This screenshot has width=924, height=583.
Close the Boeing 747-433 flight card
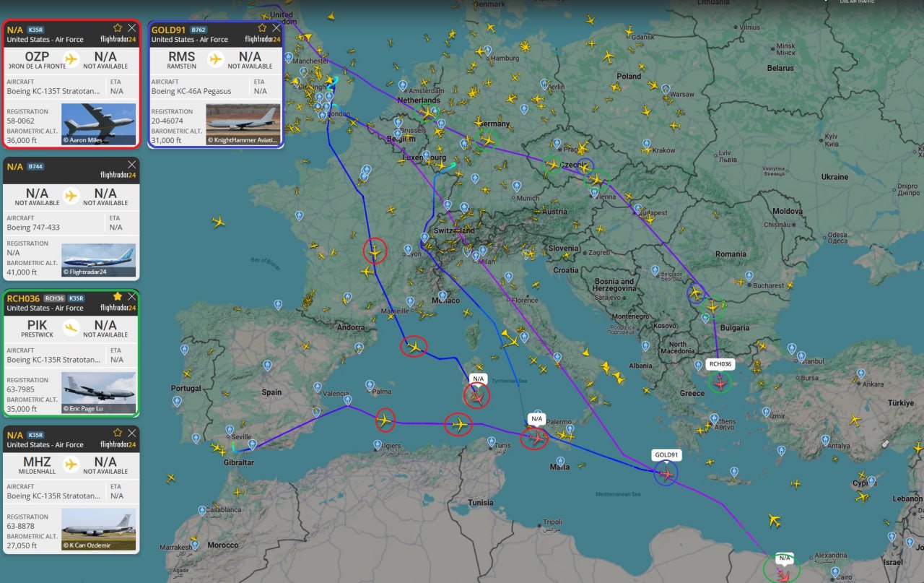(x=131, y=164)
